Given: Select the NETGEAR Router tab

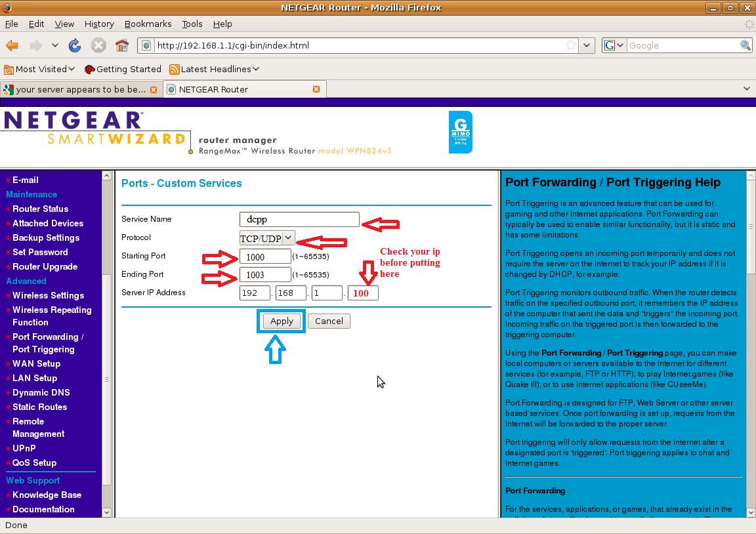Looking at the screenshot, I should (245, 90).
